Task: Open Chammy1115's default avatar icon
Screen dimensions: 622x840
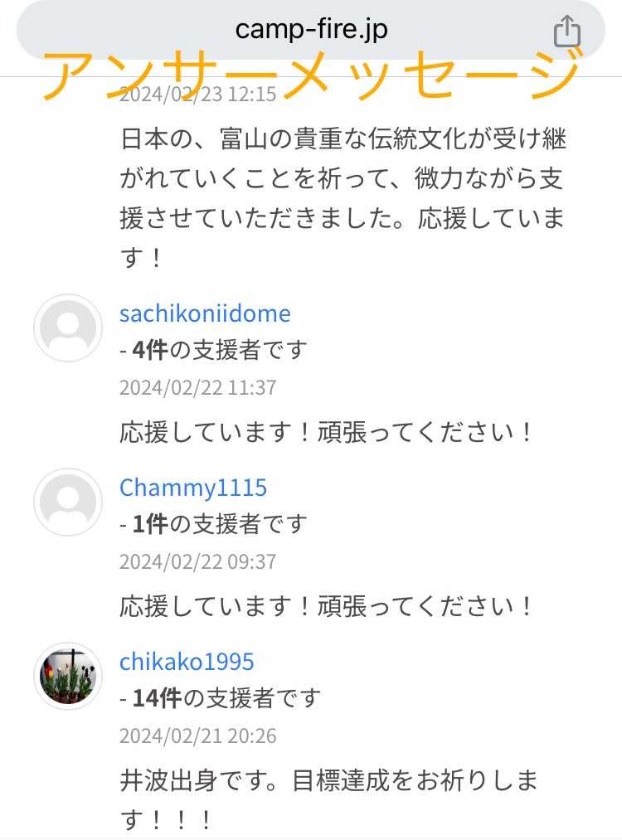Action: point(68,503)
